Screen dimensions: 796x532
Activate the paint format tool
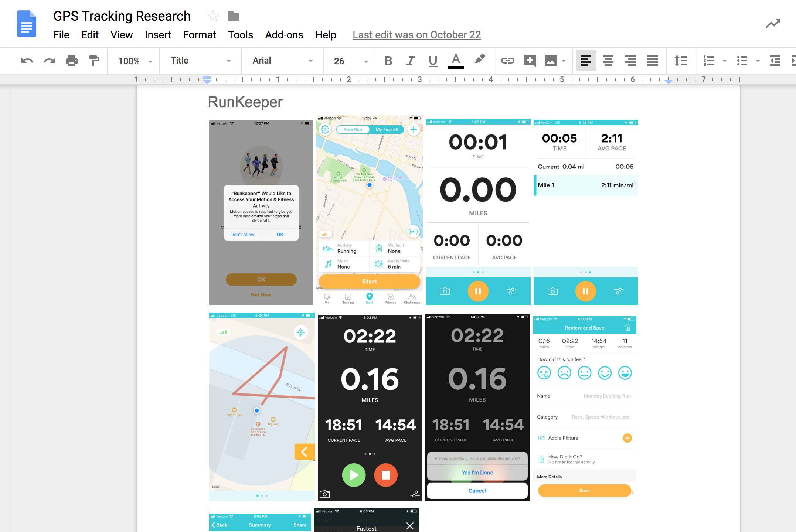click(94, 61)
